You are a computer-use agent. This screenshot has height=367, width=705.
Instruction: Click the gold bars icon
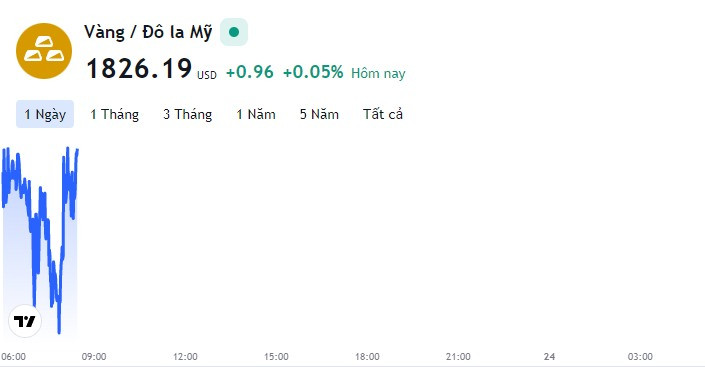pyautogui.click(x=44, y=51)
